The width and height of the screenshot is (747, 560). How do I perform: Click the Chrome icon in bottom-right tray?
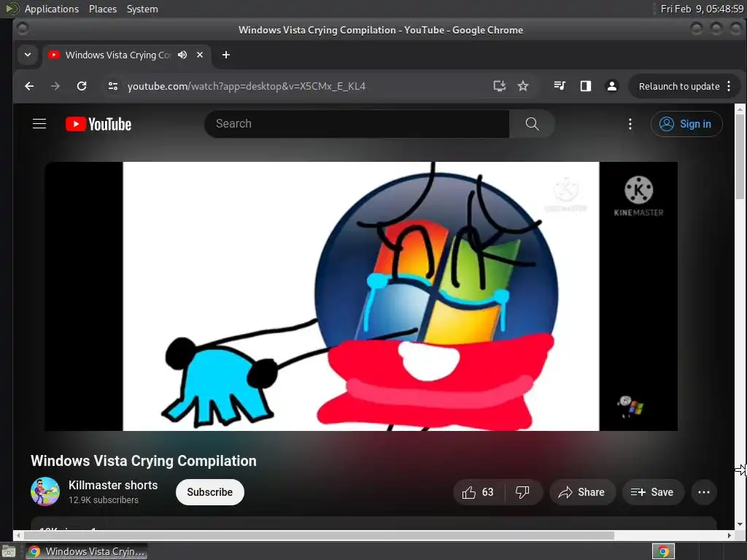pos(663,552)
